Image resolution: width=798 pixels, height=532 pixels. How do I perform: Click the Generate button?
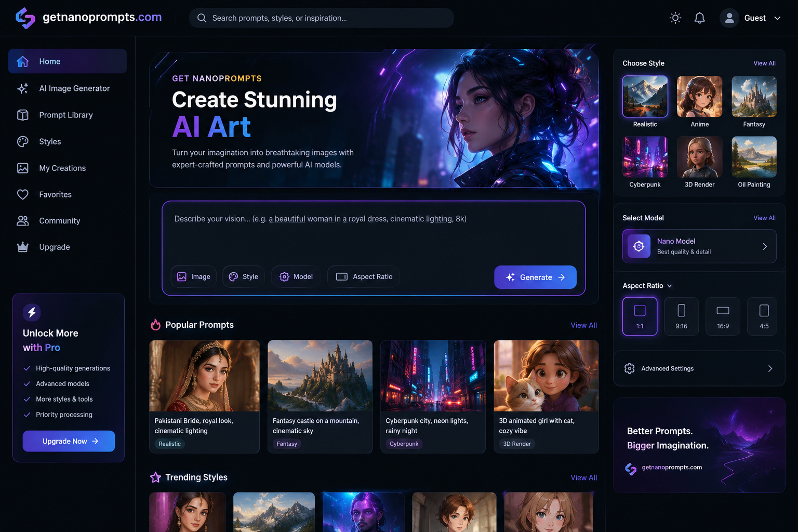535,277
